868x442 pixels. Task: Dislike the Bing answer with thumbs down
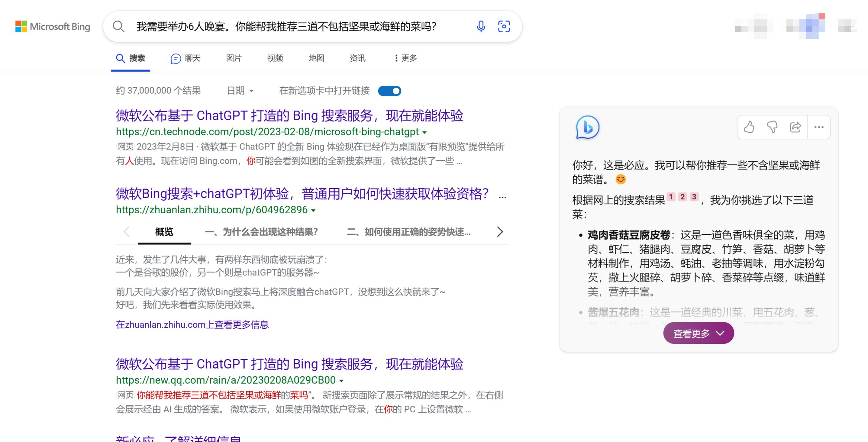[x=772, y=127]
